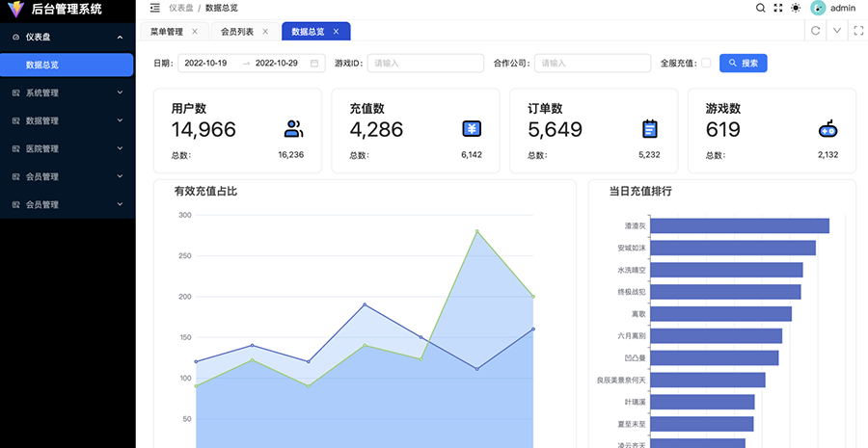868x448 pixels.
Task: Open tab options down-arrow in tab bar
Action: (837, 31)
